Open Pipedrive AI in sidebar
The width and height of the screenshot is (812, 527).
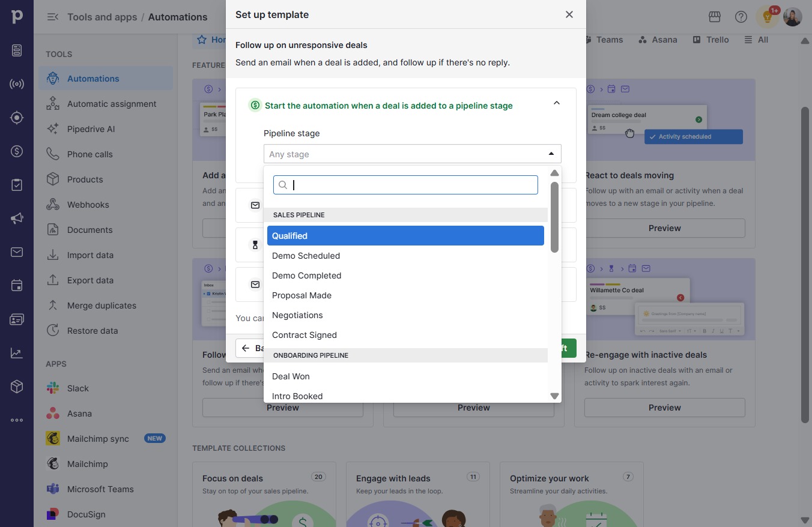coord(106,129)
